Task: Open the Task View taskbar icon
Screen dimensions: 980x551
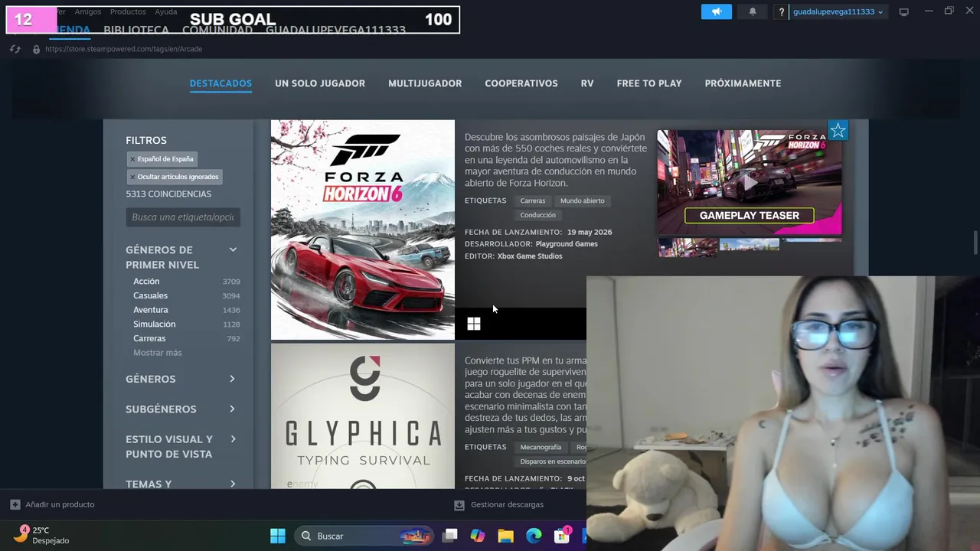Action: click(x=449, y=536)
